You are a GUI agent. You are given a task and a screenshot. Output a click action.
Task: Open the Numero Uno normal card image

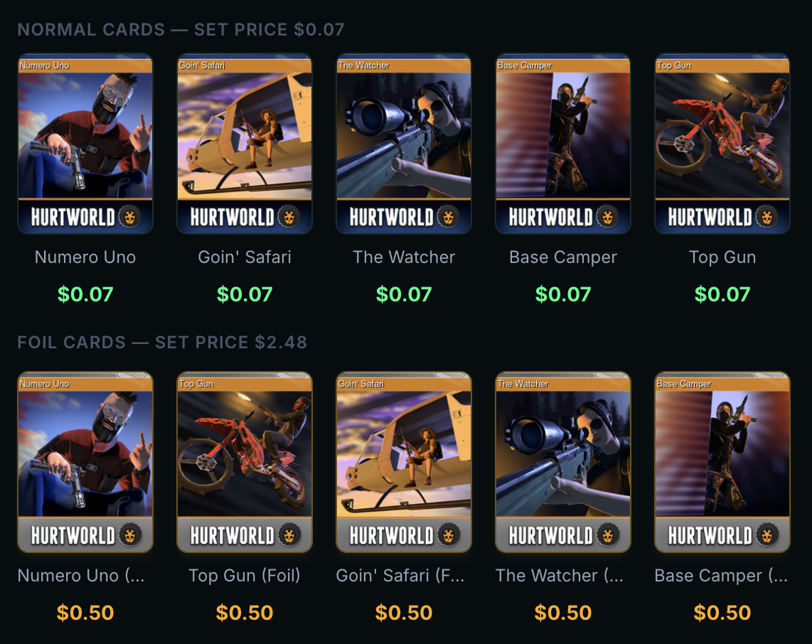tap(85, 144)
